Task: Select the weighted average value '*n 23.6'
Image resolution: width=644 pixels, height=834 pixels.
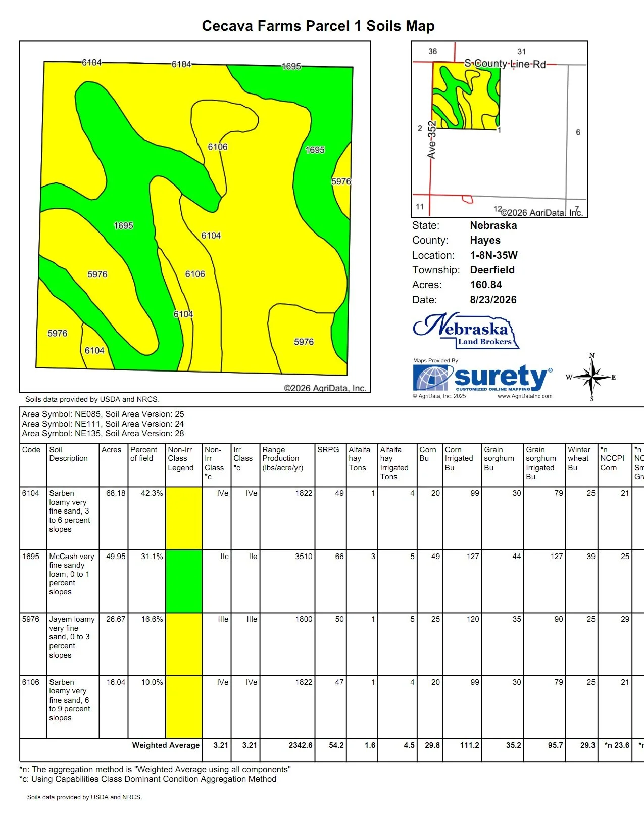Action: 617,745
